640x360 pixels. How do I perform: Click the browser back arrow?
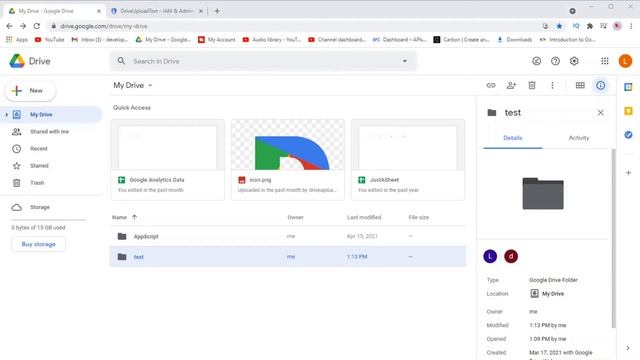[9, 26]
